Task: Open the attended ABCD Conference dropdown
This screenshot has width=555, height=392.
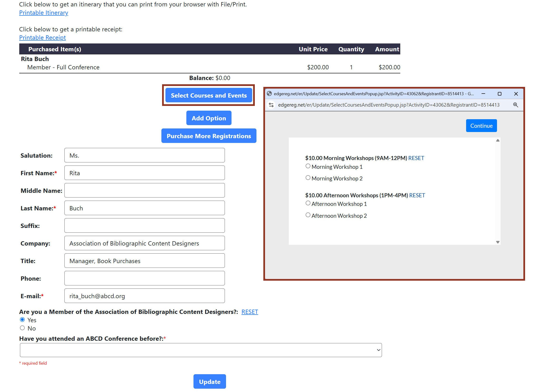Action: (201, 350)
